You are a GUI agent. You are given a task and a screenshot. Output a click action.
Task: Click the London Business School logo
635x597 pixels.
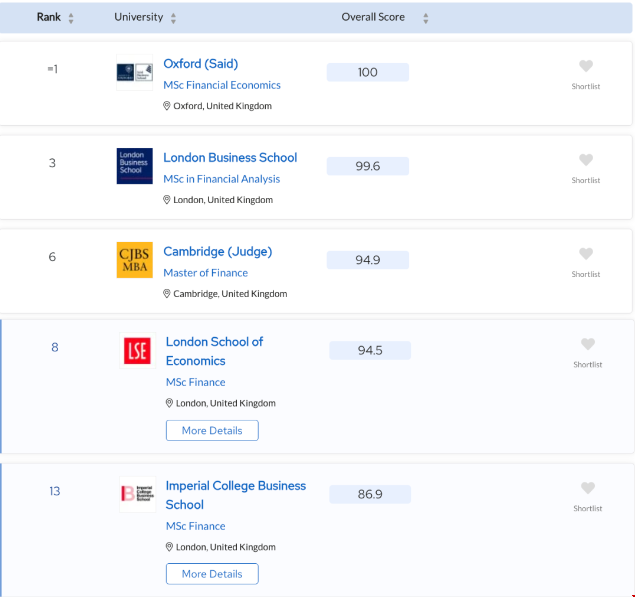coord(135,166)
